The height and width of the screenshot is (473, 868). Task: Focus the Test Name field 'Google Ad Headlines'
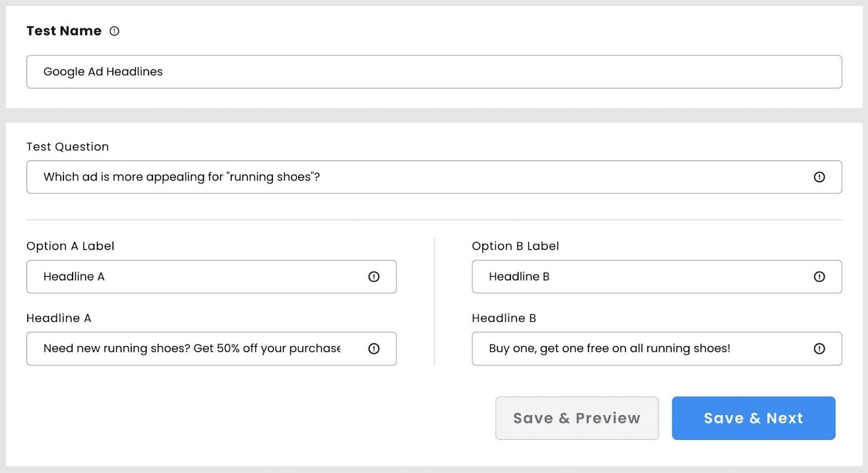434,72
